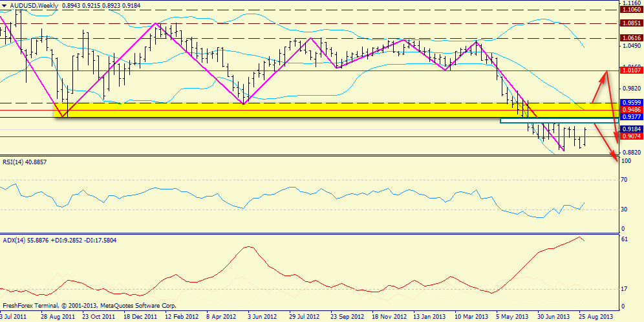Screen dimensions: 644x322
Task: Click the 1.0616 dashed level label
Action: (630, 38)
